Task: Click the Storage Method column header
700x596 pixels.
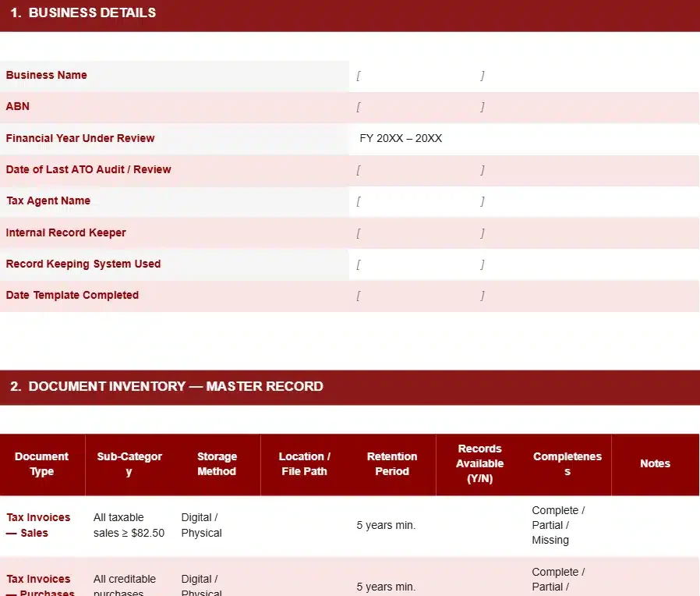Action: pos(217,463)
